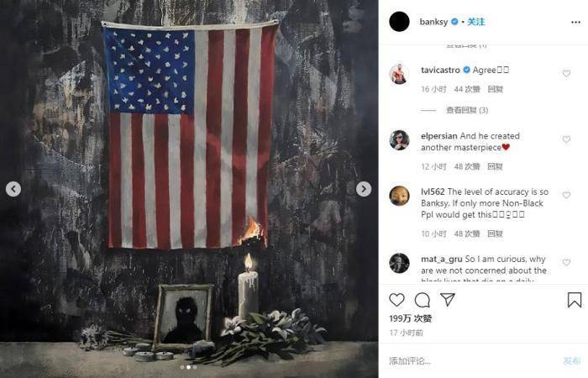Like tavicastro's comment with the heart
The image size is (588, 378).
(566, 74)
